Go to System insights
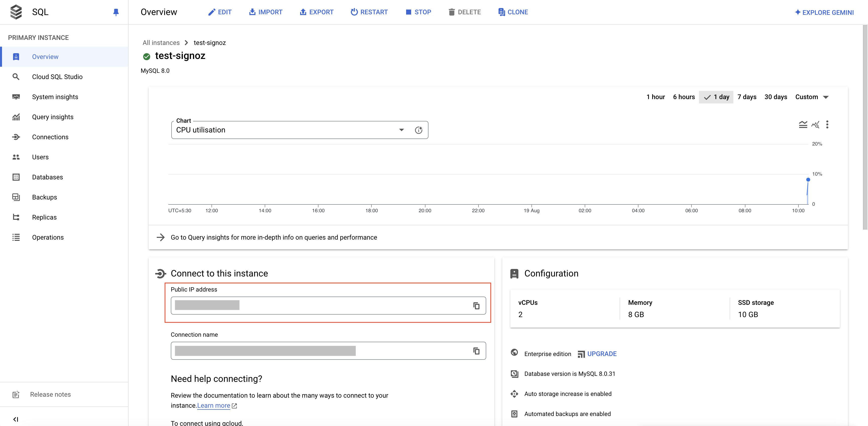 64,97
